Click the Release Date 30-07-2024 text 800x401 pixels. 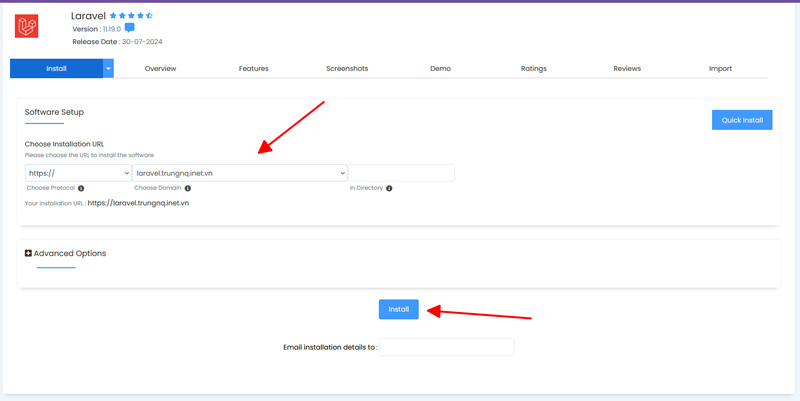[x=117, y=42]
